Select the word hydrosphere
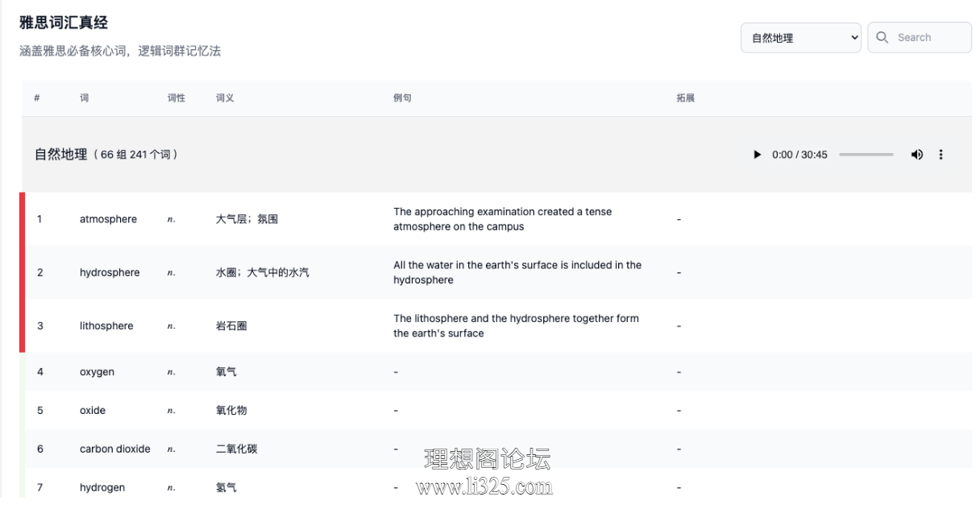 pyautogui.click(x=110, y=272)
